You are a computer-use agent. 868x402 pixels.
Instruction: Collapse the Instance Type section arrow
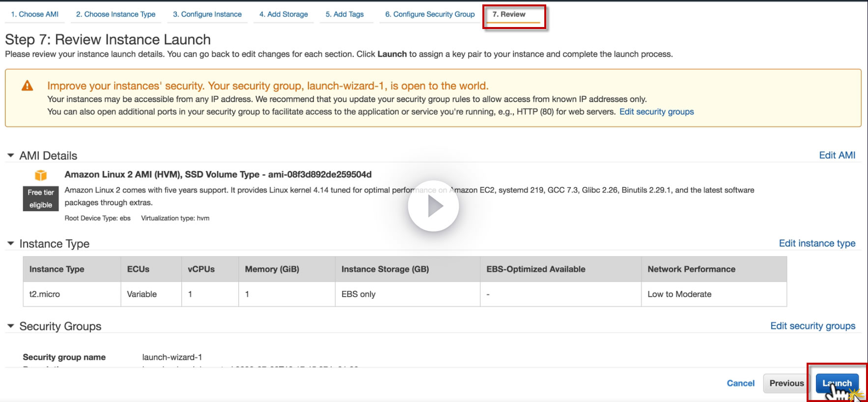11,243
